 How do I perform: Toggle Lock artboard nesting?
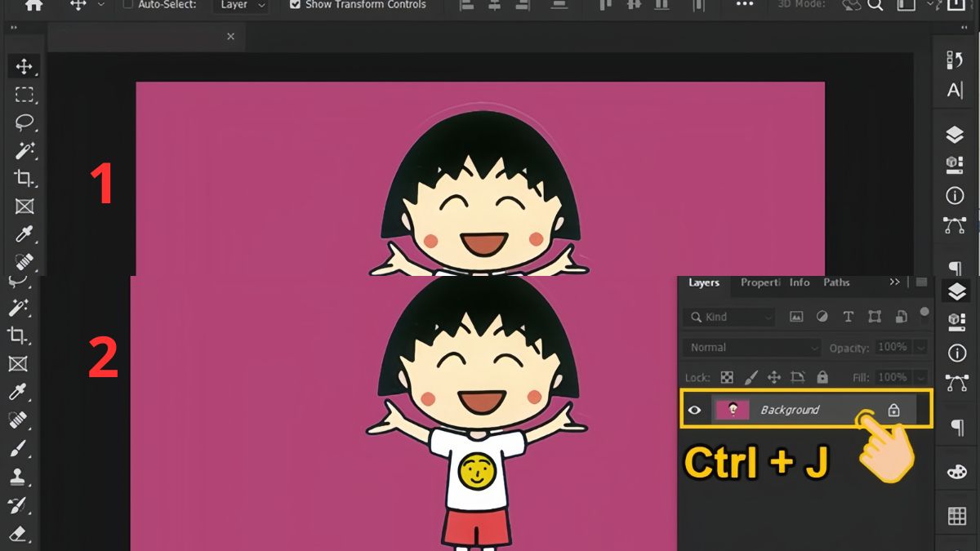798,377
